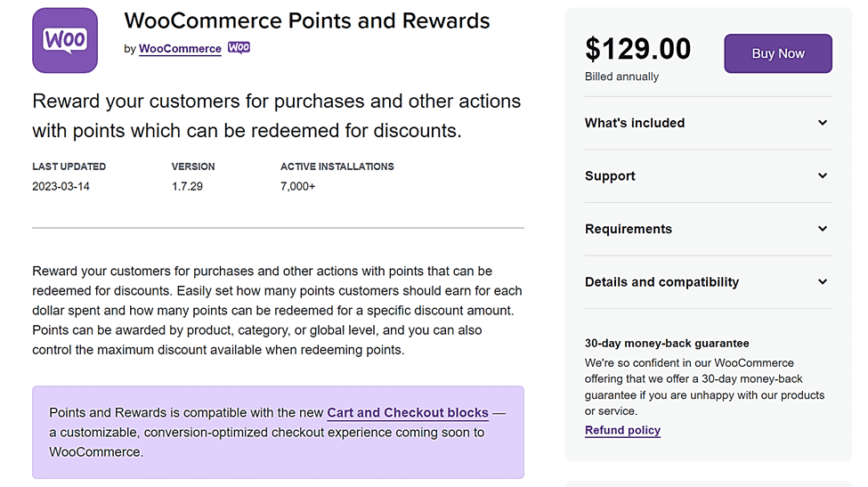Click the "Details and compatibility" label
868x487 pixels.
[x=661, y=281]
